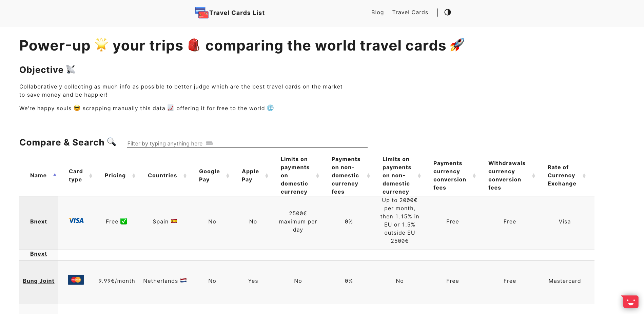
Task: Open the Bunq Joint card details link
Action: click(x=38, y=281)
